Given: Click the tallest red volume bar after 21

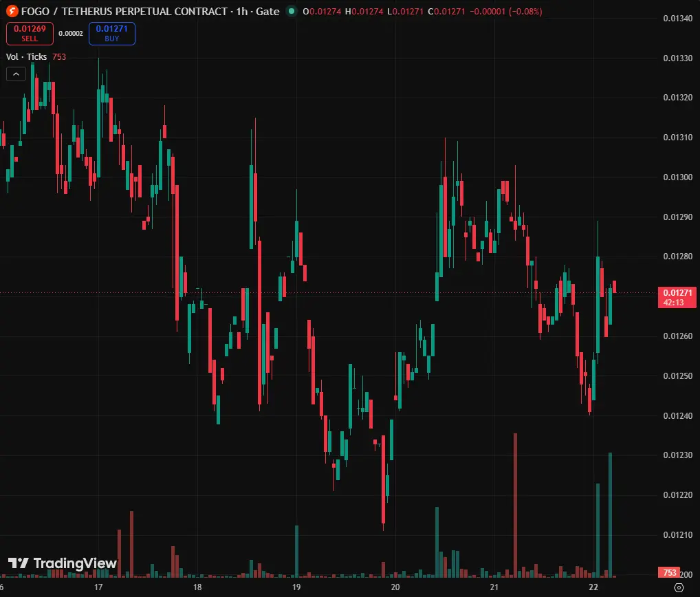Looking at the screenshot, I should (515, 505).
